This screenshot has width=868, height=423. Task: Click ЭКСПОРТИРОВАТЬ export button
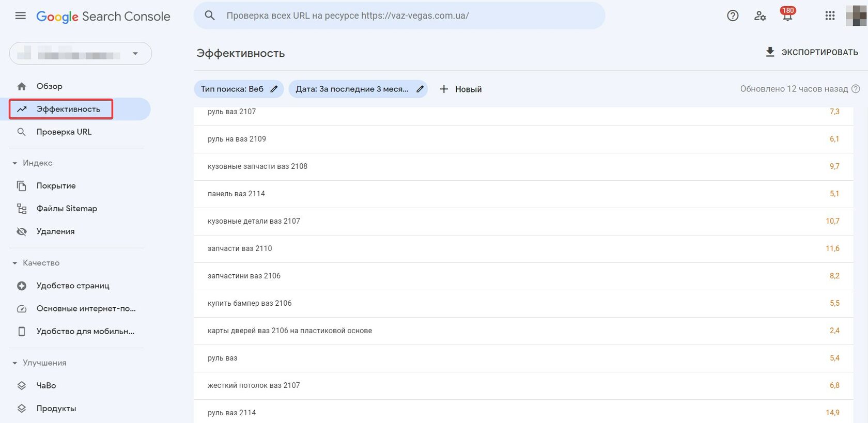click(x=812, y=52)
